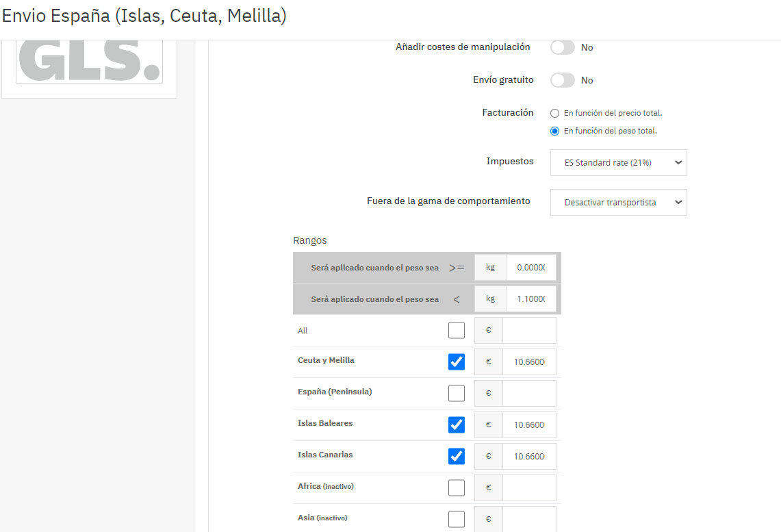The image size is (781, 532).
Task: Click the Islas Canarias price field
Action: pyautogui.click(x=529, y=456)
